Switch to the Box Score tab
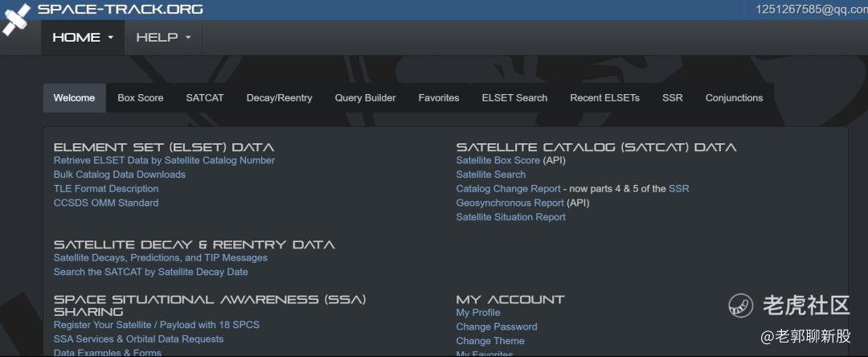868x357 pixels. point(141,98)
